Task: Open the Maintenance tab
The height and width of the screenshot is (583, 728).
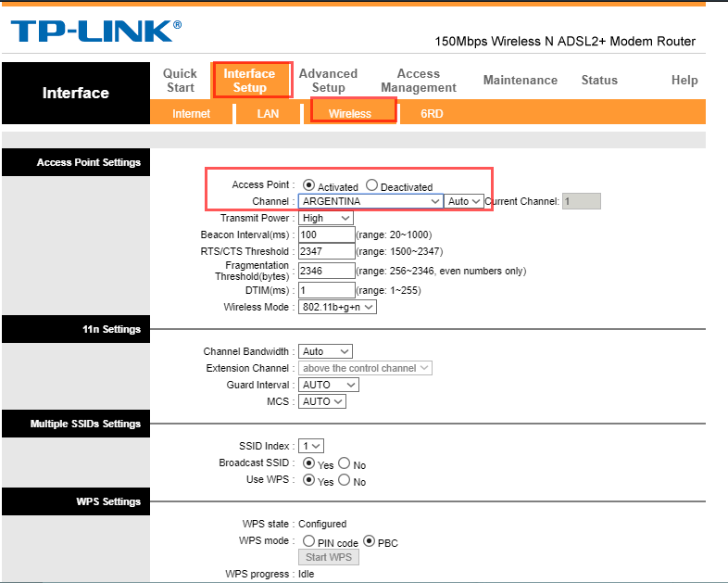Action: [x=520, y=80]
